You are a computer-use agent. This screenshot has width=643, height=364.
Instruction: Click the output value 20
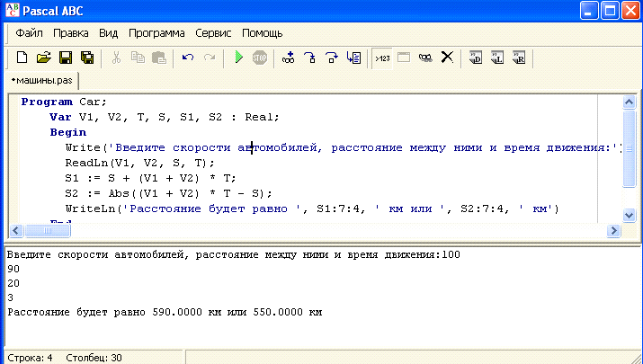point(13,283)
